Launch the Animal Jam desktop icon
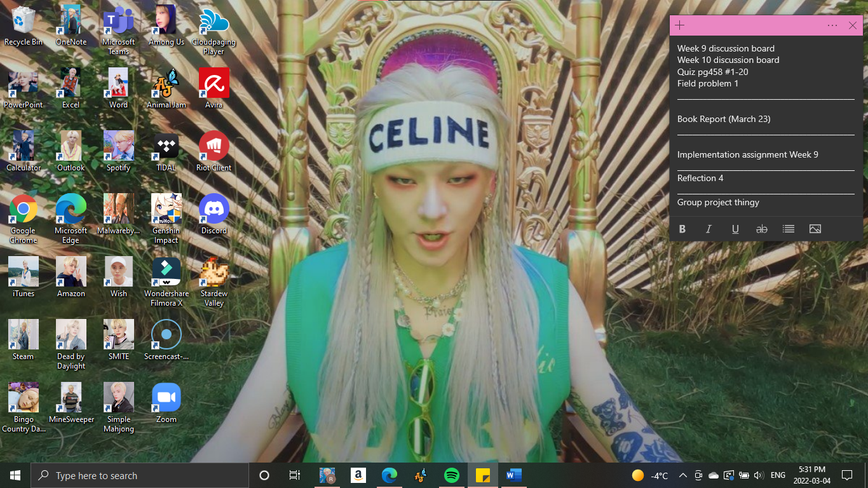Viewport: 868px width, 488px height. point(166,88)
